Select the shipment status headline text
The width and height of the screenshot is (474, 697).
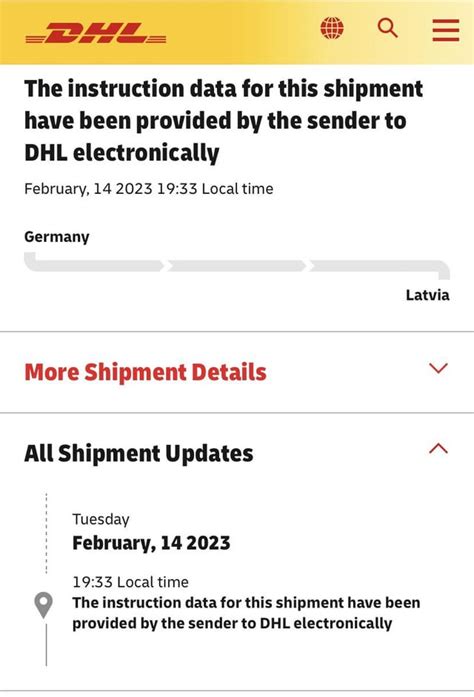point(224,120)
